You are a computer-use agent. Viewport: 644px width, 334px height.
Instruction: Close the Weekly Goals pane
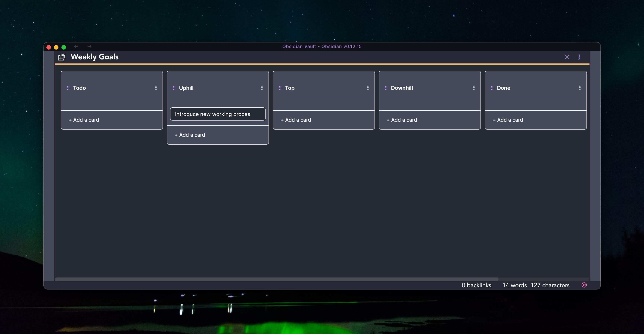[567, 57]
